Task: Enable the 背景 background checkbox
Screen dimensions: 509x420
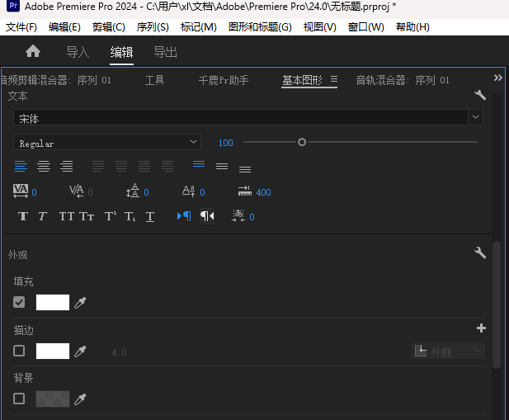Action: pyautogui.click(x=19, y=399)
